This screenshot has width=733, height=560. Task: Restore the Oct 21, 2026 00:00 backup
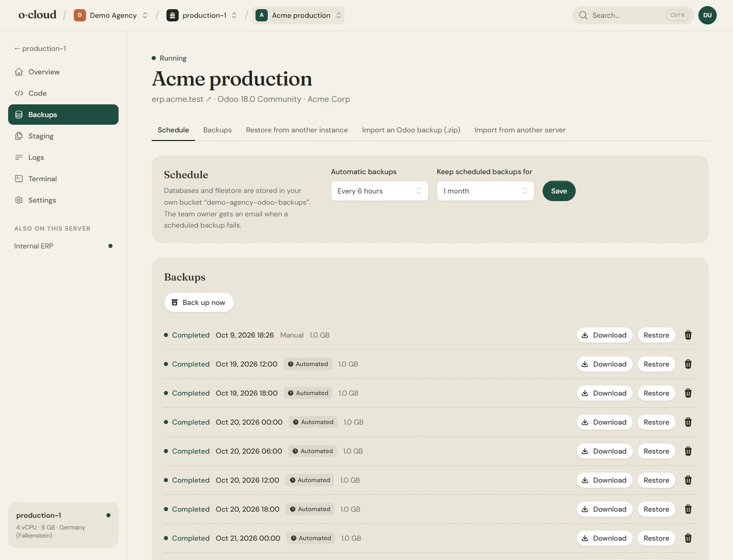[x=657, y=538]
